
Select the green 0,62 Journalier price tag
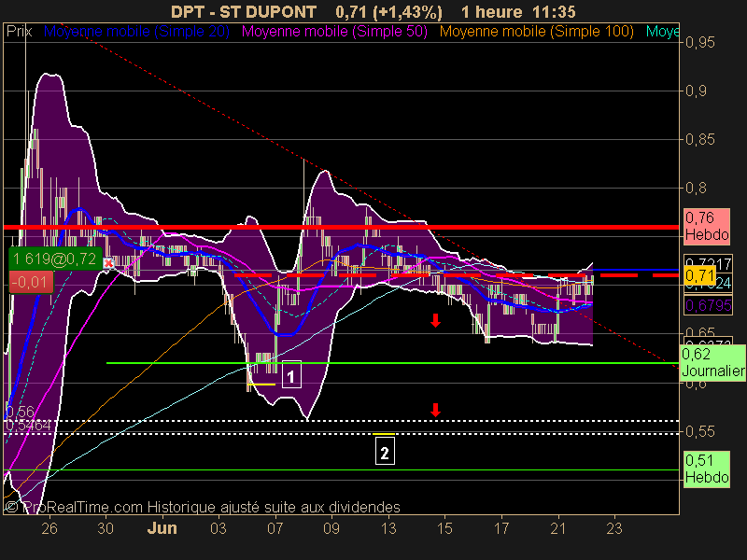pyautogui.click(x=712, y=362)
